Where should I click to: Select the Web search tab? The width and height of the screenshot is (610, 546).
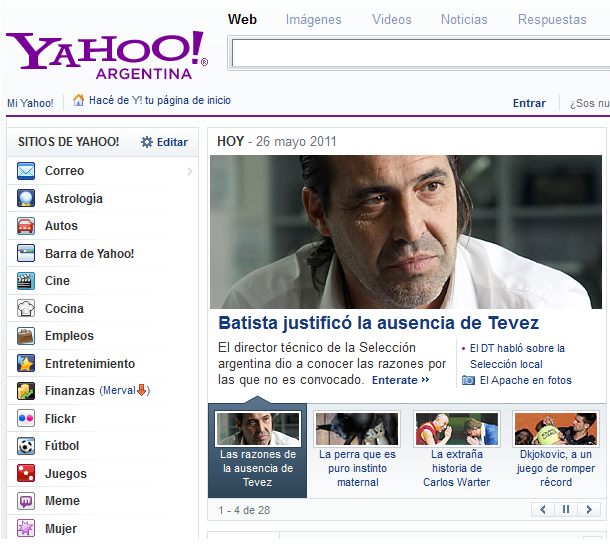point(242,19)
